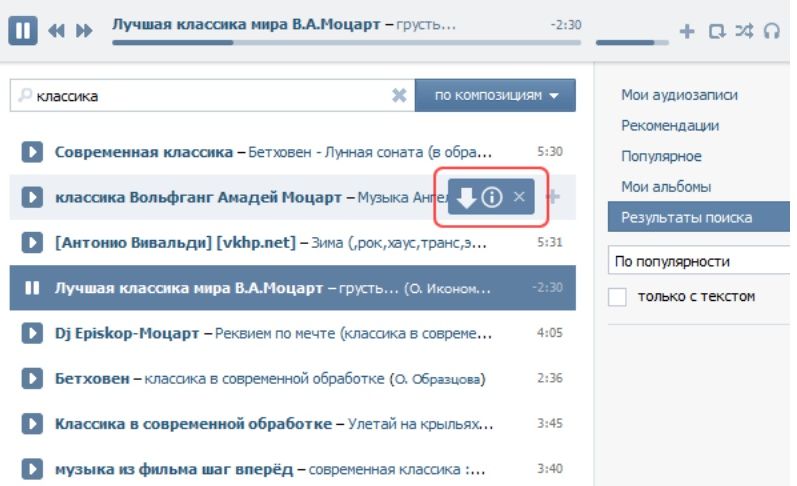797x486 pixels.
Task: Click duration 5:31 of Вивальди Зима
Action: pos(550,242)
